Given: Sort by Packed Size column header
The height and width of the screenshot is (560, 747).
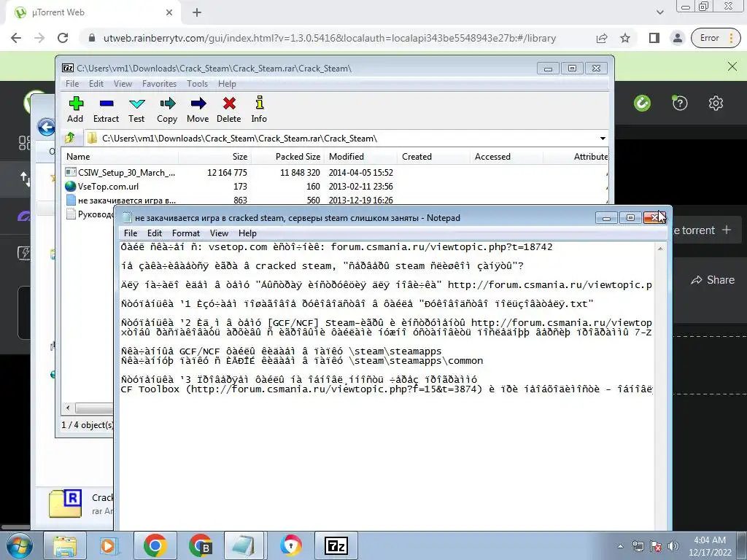Looking at the screenshot, I should pos(287,157).
